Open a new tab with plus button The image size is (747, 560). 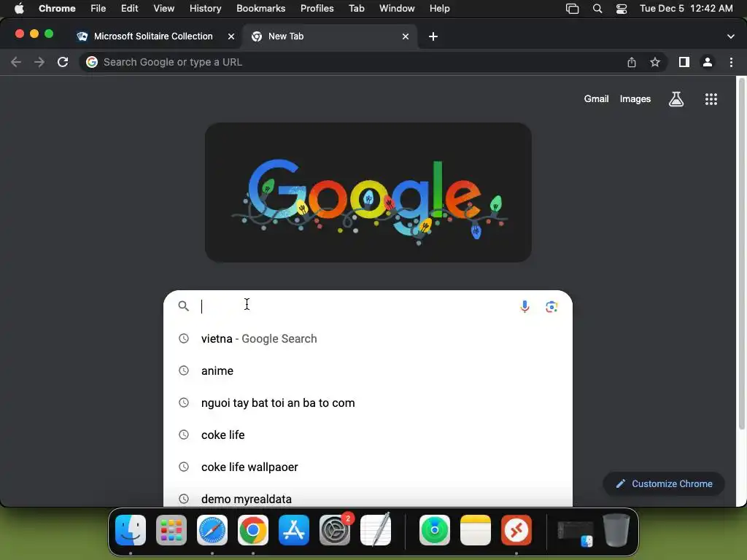[433, 36]
